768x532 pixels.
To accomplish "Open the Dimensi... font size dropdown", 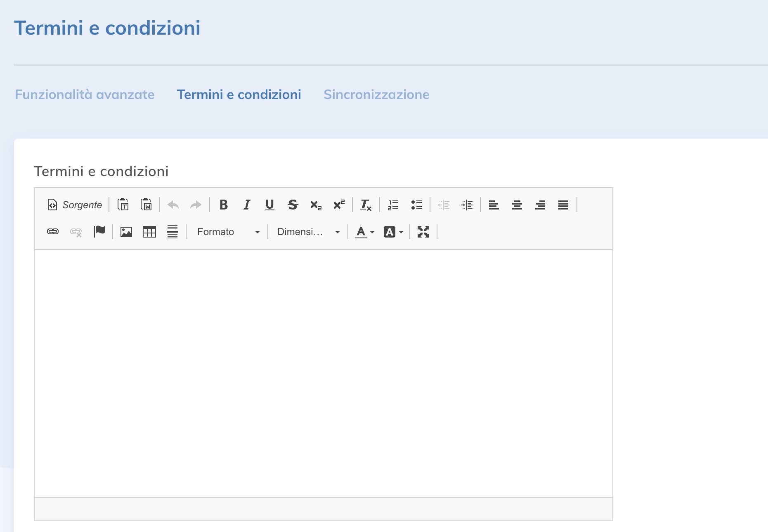I will click(308, 232).
